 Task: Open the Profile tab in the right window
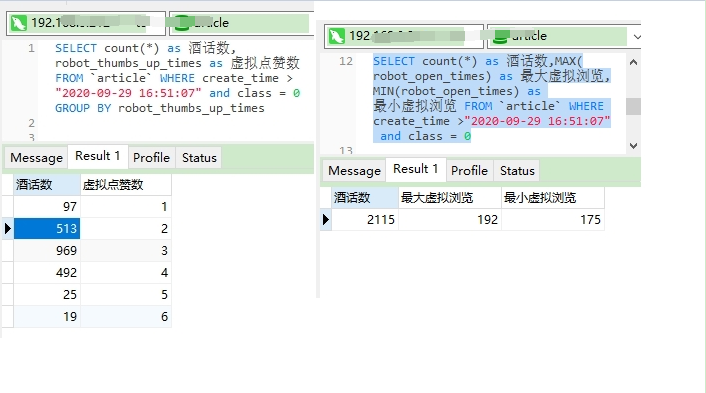[x=469, y=171]
